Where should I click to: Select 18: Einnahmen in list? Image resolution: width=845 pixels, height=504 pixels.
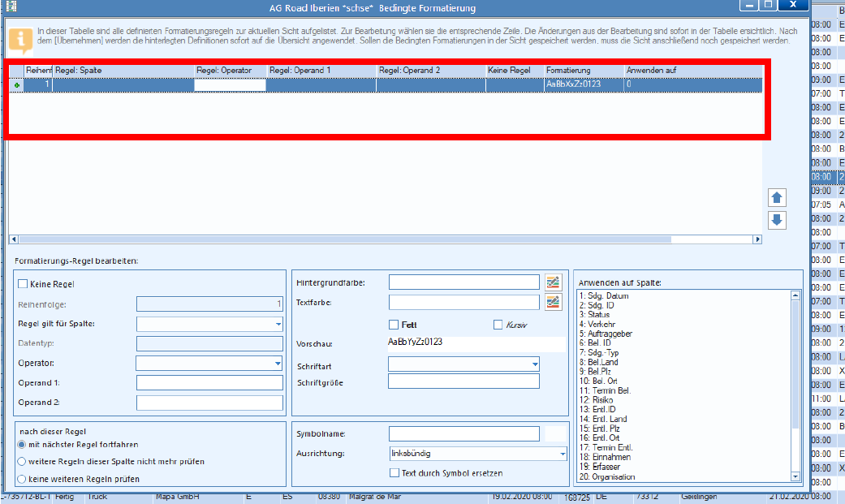coord(606,457)
